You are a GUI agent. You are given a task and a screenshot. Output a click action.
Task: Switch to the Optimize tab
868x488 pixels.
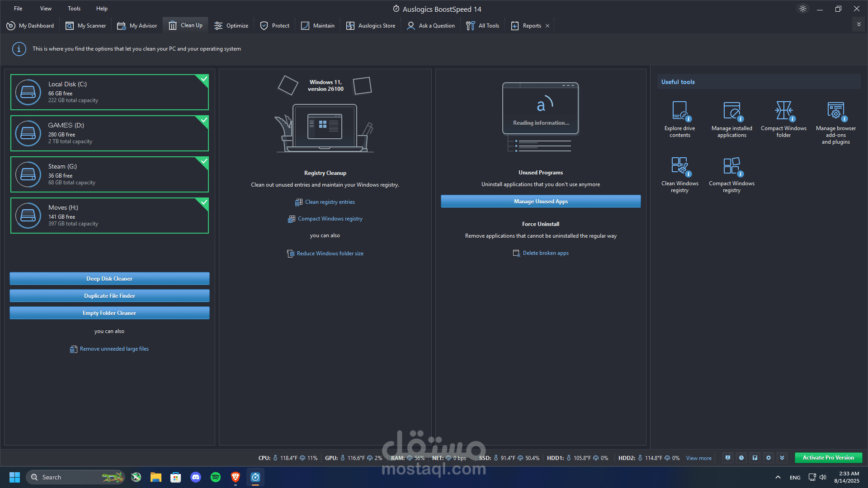(231, 26)
